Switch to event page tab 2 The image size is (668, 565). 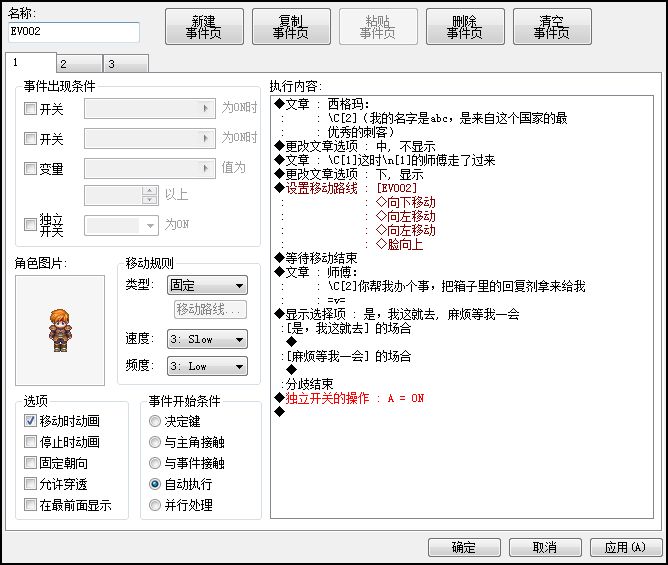[79, 64]
